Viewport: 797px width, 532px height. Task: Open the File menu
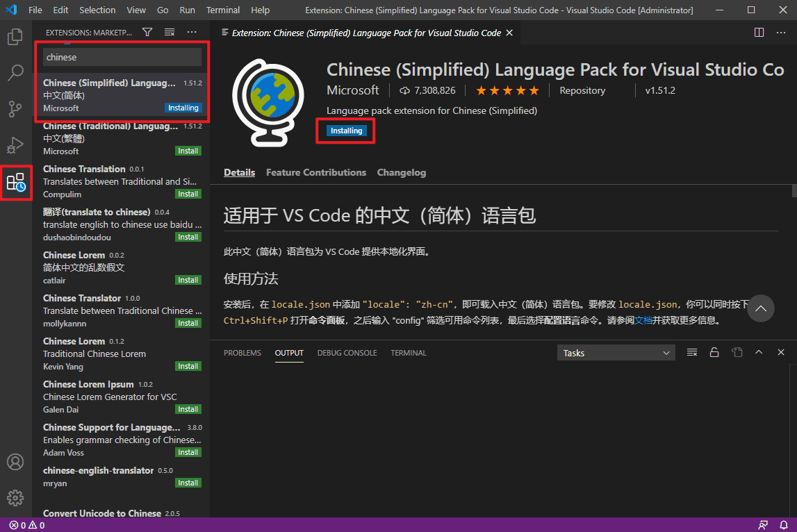pyautogui.click(x=35, y=10)
